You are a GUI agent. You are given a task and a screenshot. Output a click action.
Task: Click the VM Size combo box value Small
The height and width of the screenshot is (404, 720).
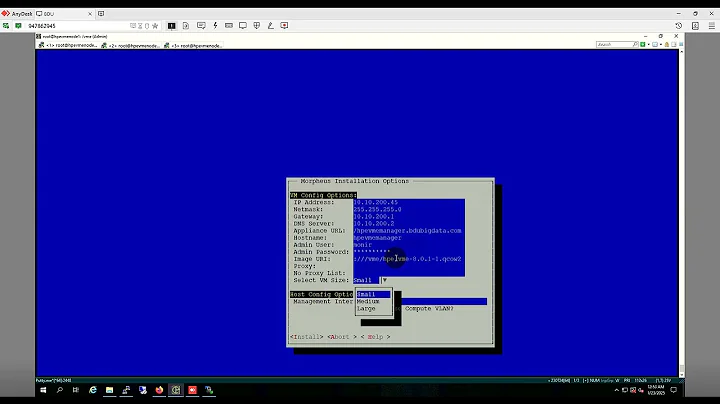(x=366, y=280)
